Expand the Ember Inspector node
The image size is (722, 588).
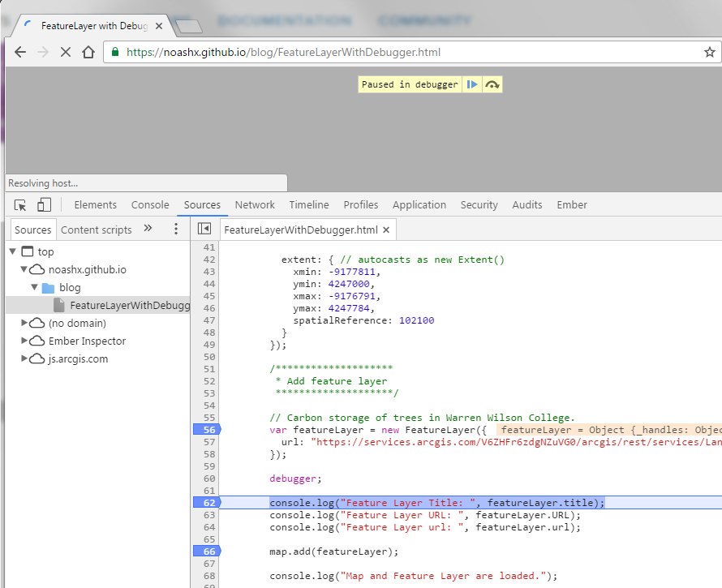click(x=24, y=341)
